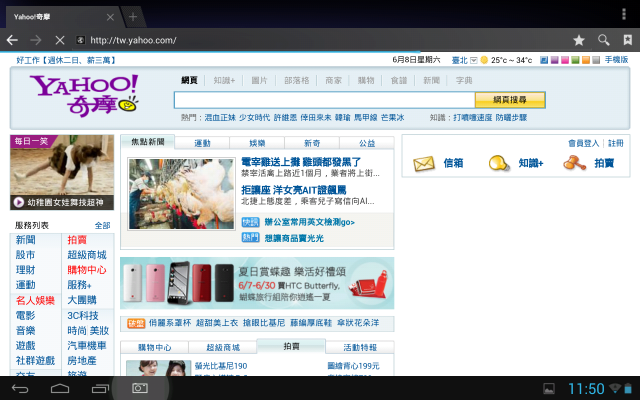Tap the site favicon in address bar
Screen dimensions: 640x400
pyautogui.click(x=81, y=40)
